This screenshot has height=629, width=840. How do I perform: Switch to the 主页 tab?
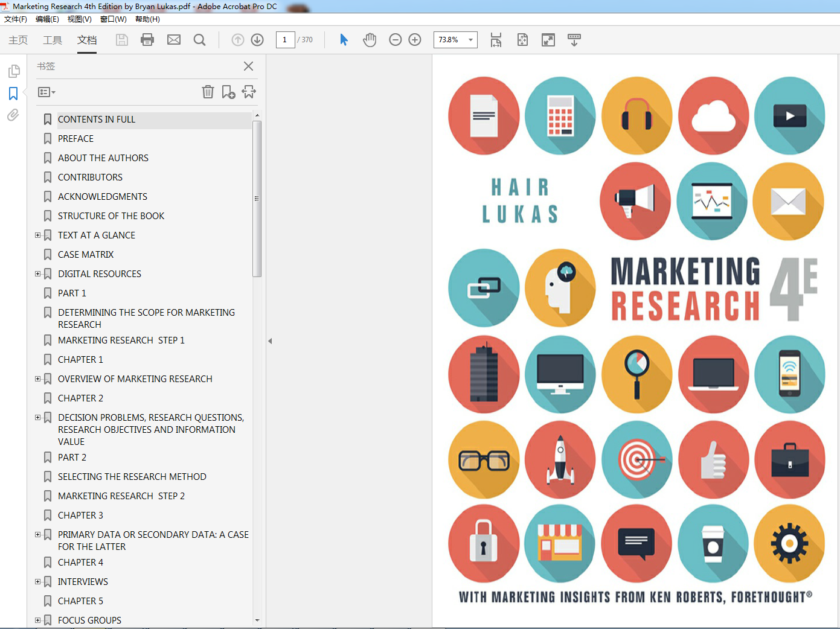coord(18,40)
